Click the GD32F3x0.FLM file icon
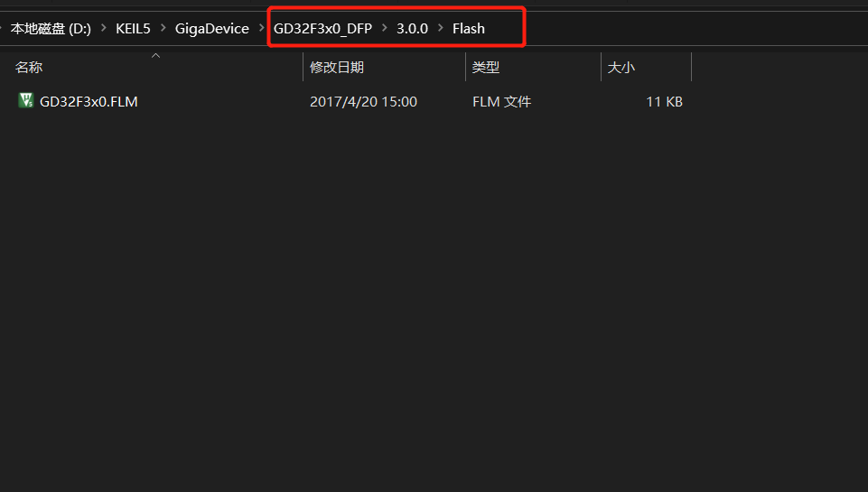The image size is (868, 492). click(x=26, y=101)
